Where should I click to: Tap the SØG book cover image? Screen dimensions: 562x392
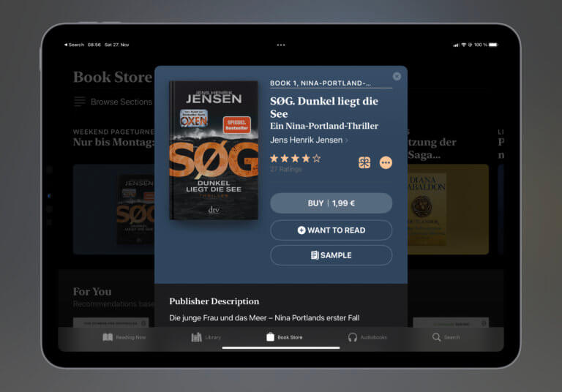click(214, 150)
